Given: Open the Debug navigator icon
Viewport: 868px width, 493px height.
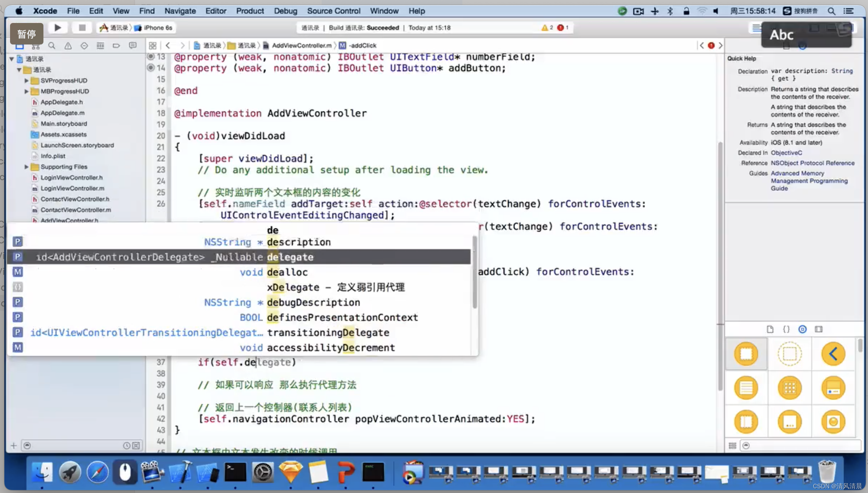Looking at the screenshot, I should tap(100, 46).
